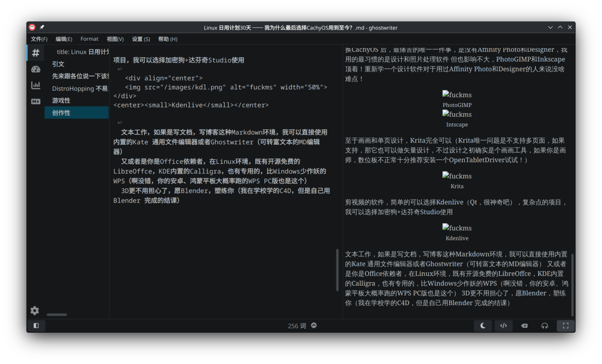The width and height of the screenshot is (602, 364).
Task: Toggle distraction-free headphones button
Action: (x=545, y=326)
